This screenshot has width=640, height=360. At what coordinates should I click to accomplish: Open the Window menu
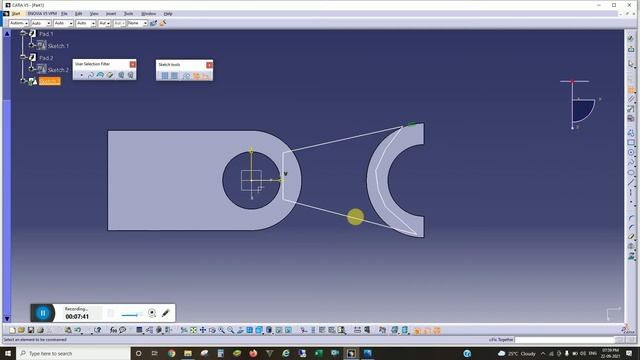(148, 13)
